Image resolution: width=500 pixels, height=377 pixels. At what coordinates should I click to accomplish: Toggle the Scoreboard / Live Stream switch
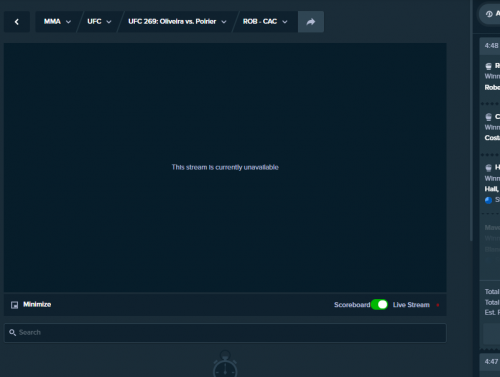(x=379, y=304)
